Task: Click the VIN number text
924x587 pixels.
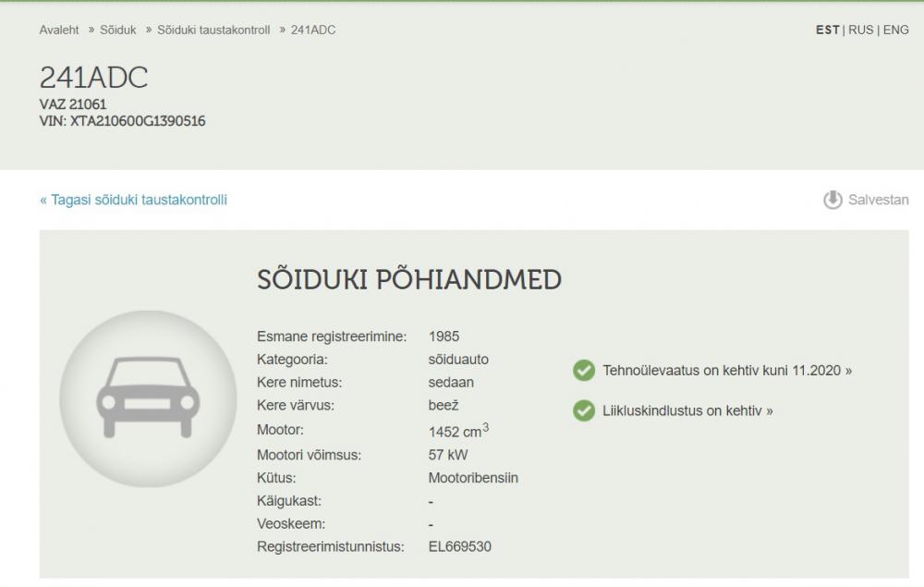Action: [x=122, y=121]
